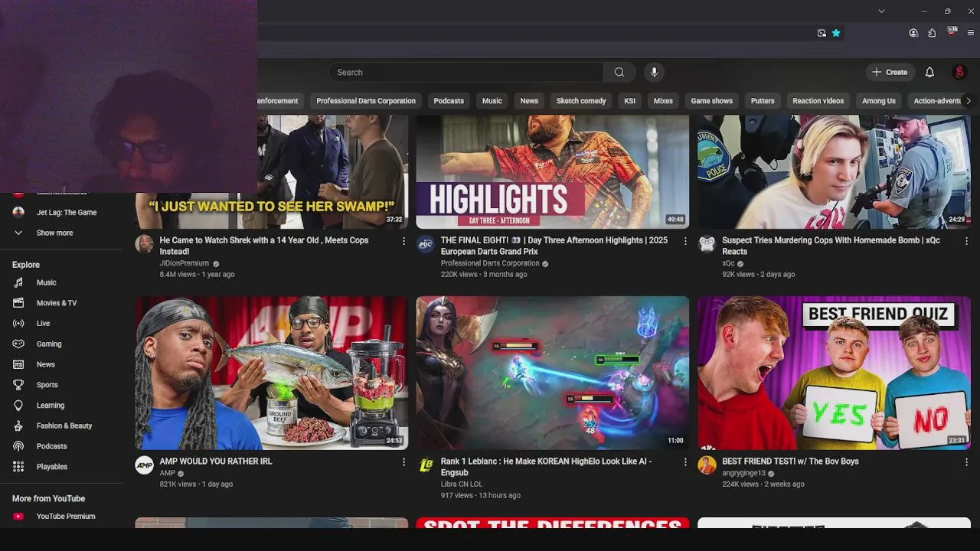The image size is (980, 551).
Task: Open title Suspect Tries Murdering Cops
Action: click(x=831, y=246)
